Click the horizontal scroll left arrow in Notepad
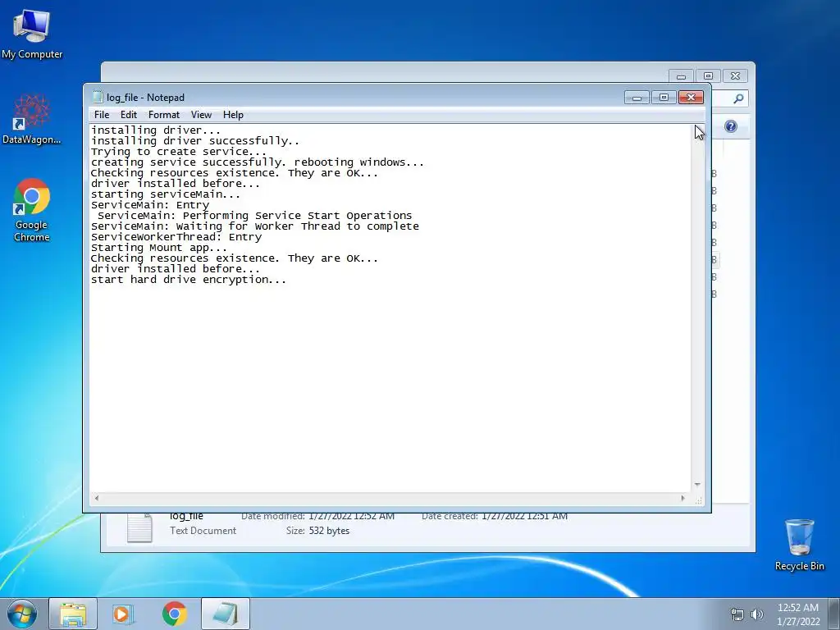This screenshot has height=630, width=840. [x=97, y=498]
